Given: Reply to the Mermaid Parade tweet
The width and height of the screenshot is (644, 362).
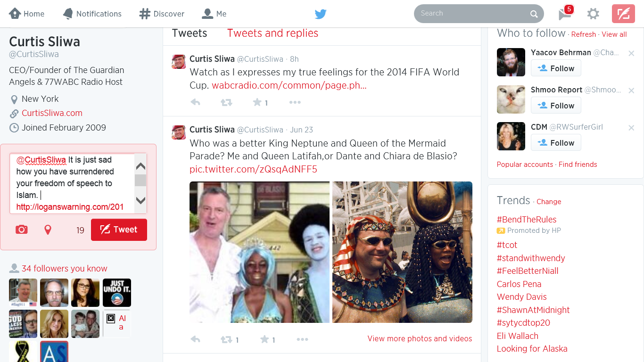Looking at the screenshot, I should click(195, 339).
